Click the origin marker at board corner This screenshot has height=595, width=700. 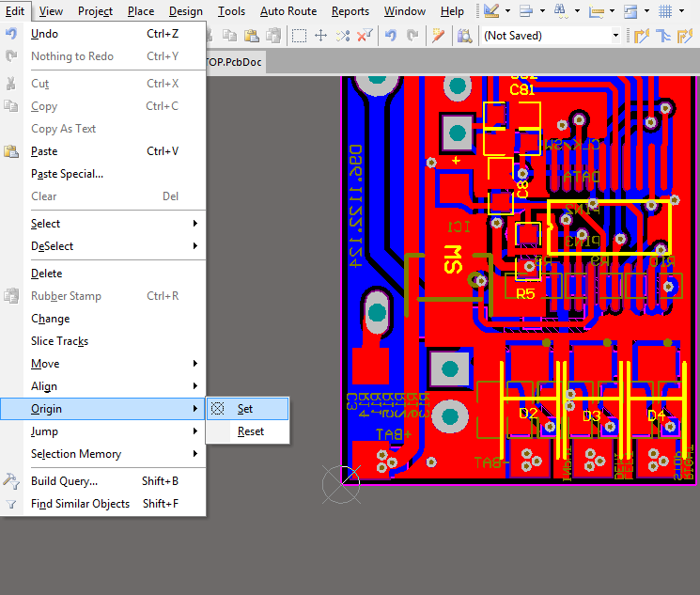tap(341, 484)
